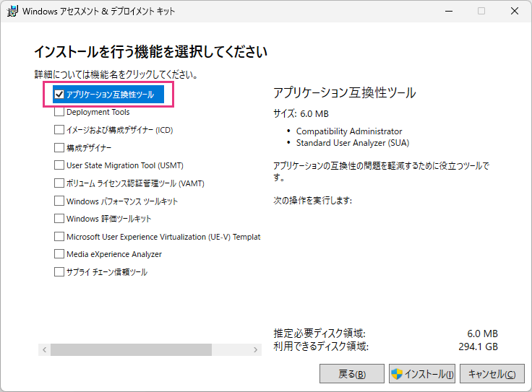Tick the 構成デザイナー checkbox
532x392 pixels.
[x=59, y=148]
